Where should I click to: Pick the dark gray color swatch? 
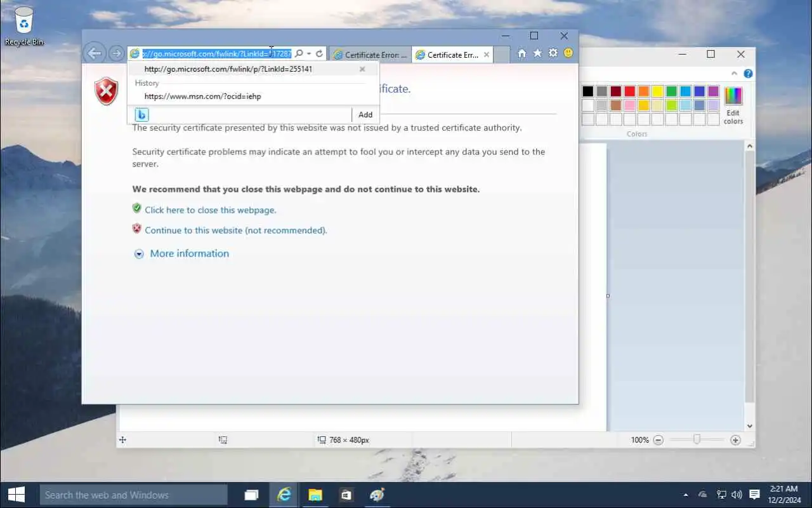click(x=602, y=91)
